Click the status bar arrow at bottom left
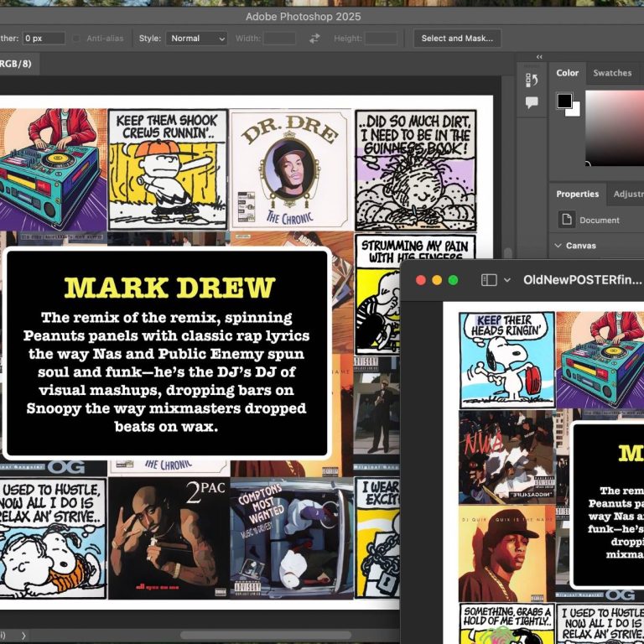 pos(23,636)
